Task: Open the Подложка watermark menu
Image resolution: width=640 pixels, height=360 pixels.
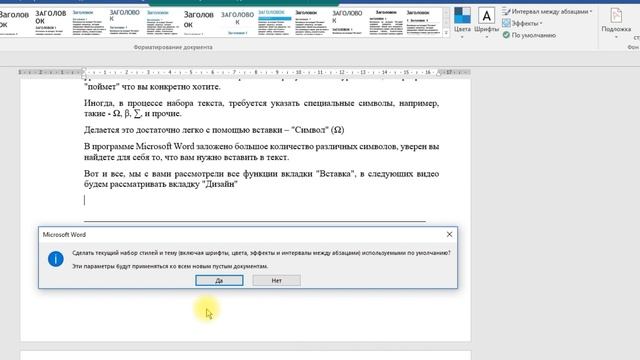Action: coord(616,22)
